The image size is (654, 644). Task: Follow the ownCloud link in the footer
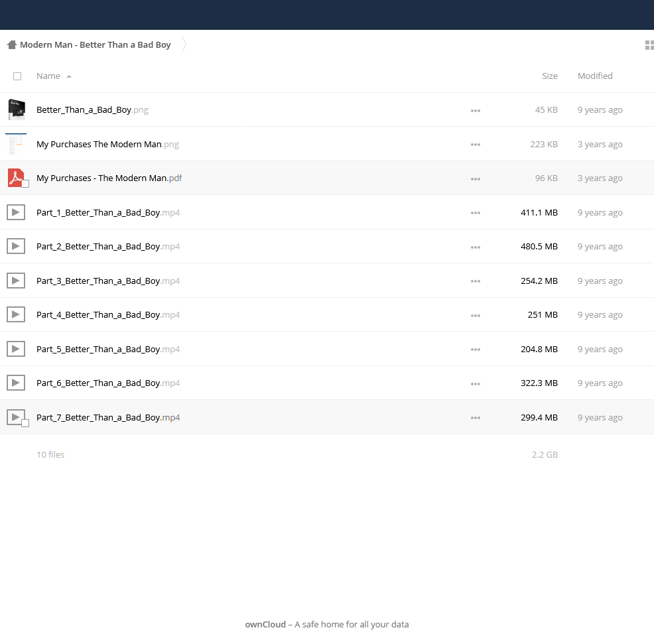coord(265,624)
